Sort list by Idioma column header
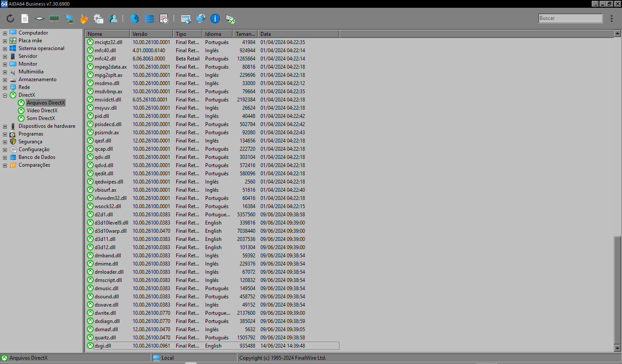This screenshot has height=364, width=622. pyautogui.click(x=218, y=34)
